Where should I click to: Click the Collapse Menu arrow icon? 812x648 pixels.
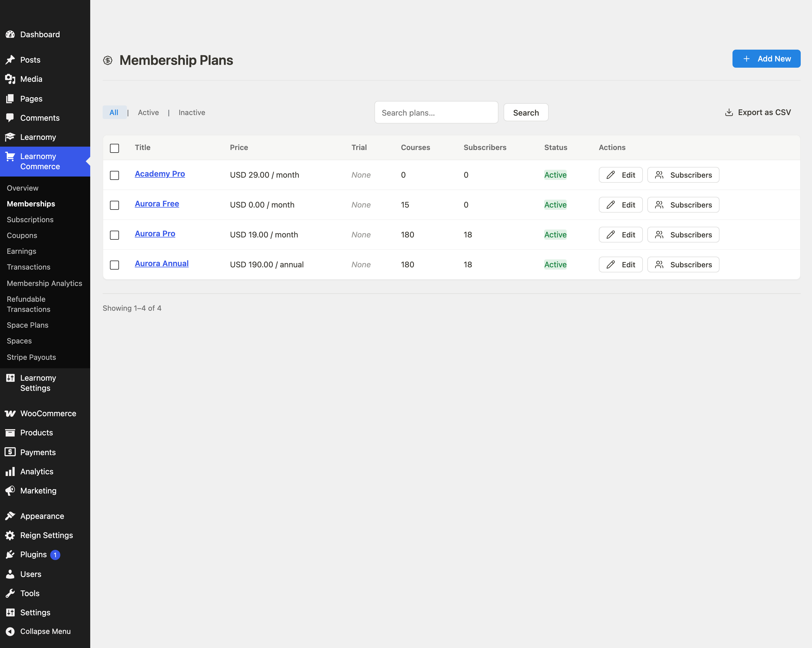tap(10, 631)
